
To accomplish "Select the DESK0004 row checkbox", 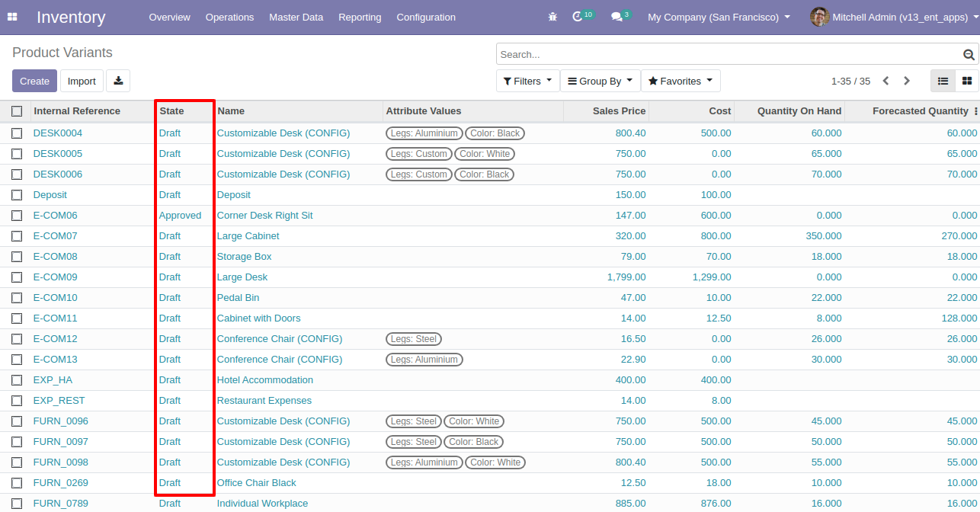I will (17, 133).
